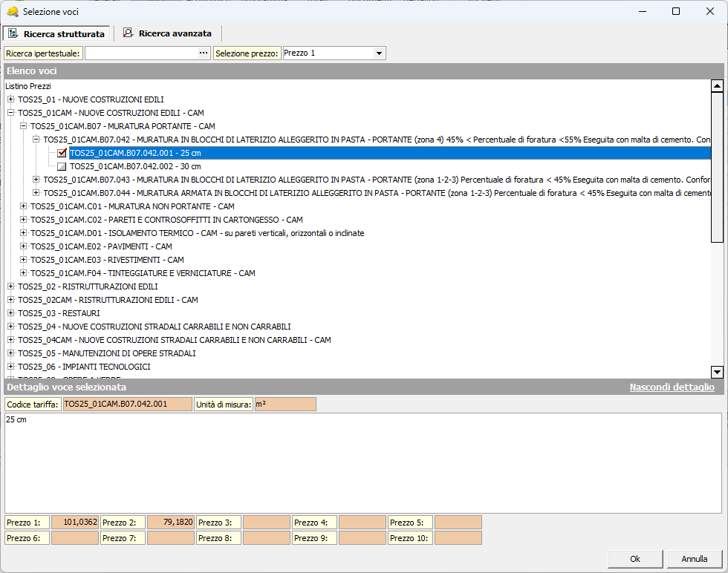This screenshot has width=728, height=573.
Task: Expand TOS25_03 - RESTAURI node
Action: (x=10, y=313)
